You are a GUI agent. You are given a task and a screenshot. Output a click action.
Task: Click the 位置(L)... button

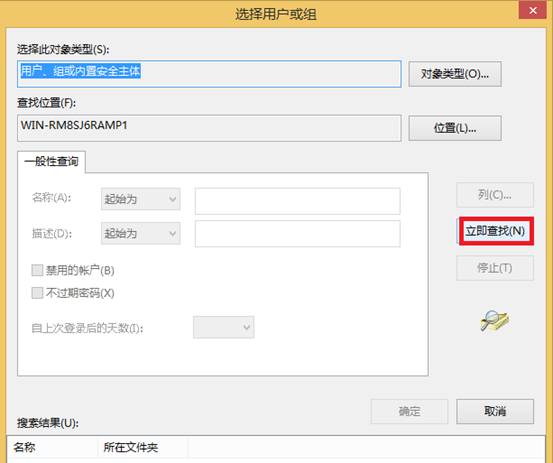[455, 128]
